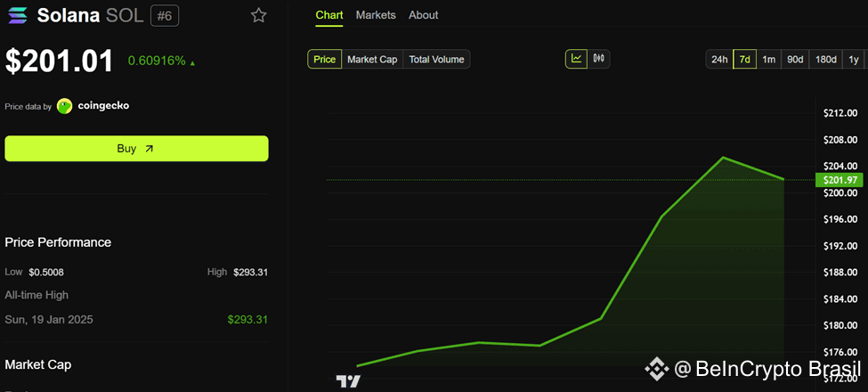Click the #6 rank badge
868x392 pixels.
coord(165,16)
